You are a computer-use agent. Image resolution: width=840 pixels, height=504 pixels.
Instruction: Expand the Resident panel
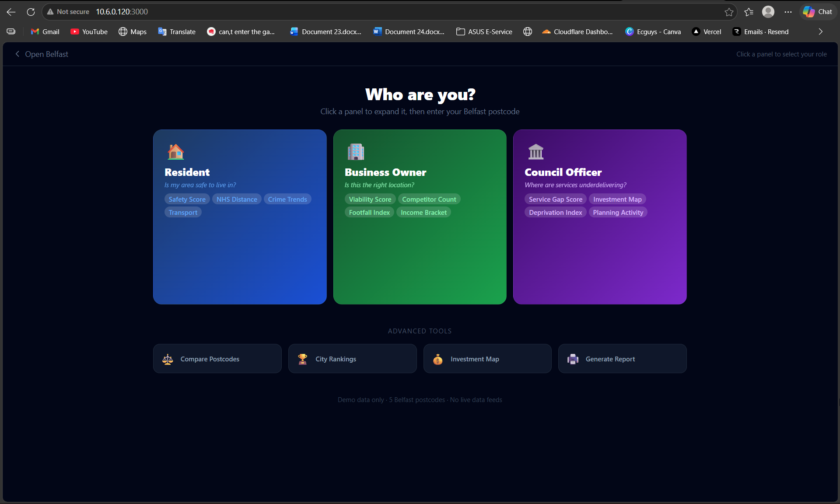coord(240,258)
